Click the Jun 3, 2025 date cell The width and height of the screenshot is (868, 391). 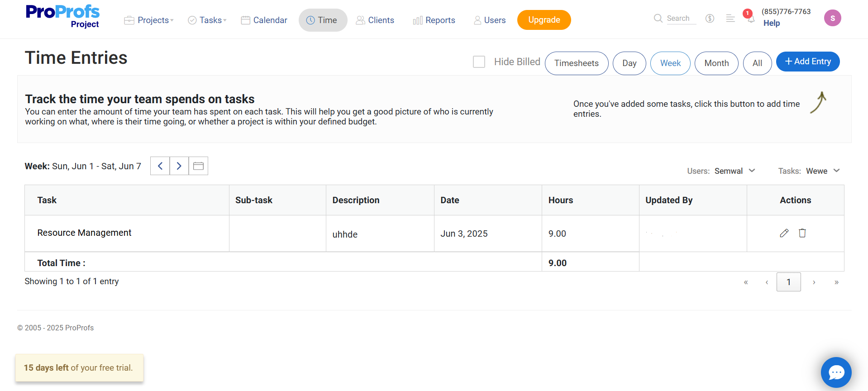click(488, 234)
